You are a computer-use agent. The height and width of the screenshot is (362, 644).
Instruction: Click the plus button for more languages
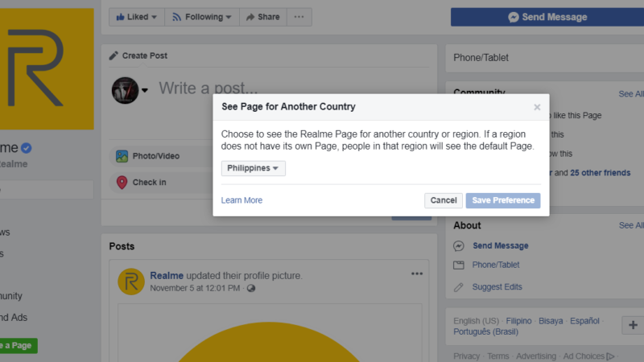633,325
